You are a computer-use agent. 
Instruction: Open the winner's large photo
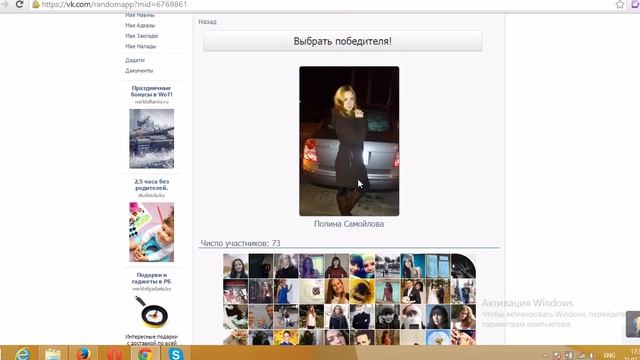pyautogui.click(x=349, y=141)
